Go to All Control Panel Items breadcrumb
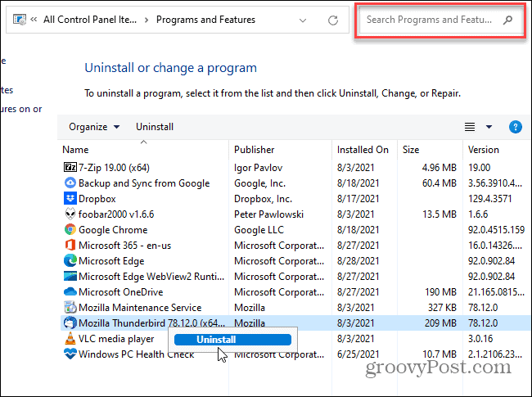The image size is (532, 397). point(90,20)
